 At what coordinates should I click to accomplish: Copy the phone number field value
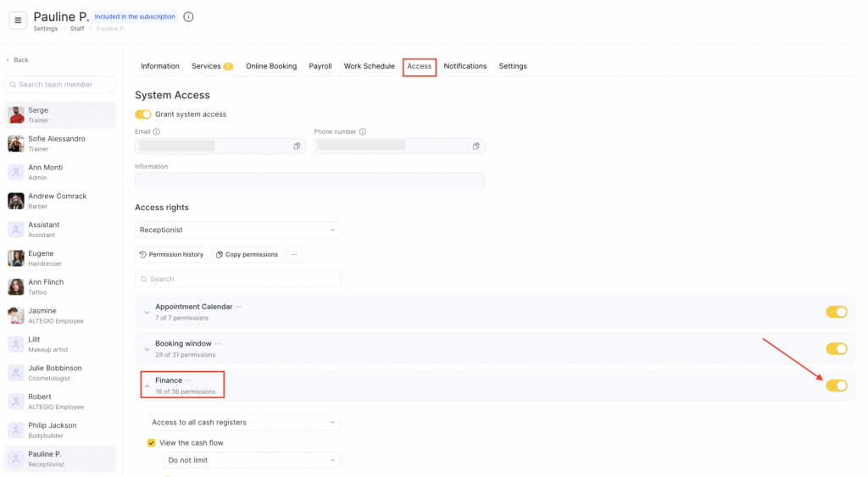click(476, 147)
